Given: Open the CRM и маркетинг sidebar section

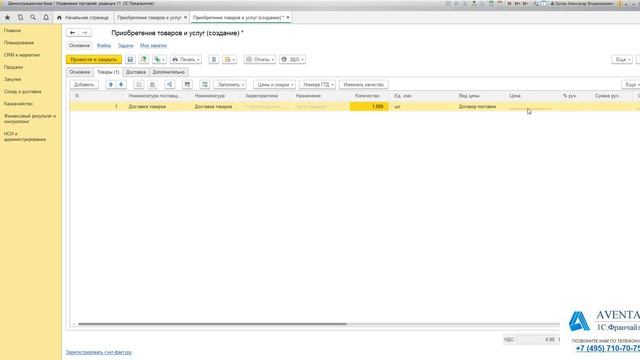Looking at the screenshot, I should pyautogui.click(x=22, y=55).
